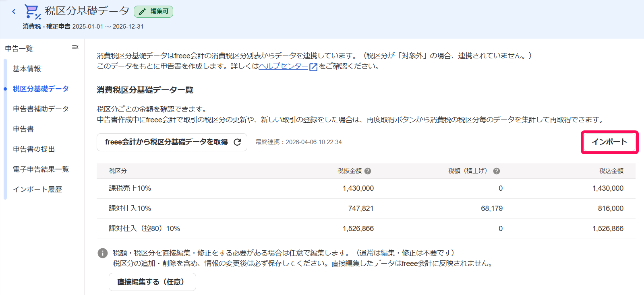This screenshot has width=644, height=295.
Task: Open インポート履歴 from sidebar
Action: pyautogui.click(x=37, y=190)
